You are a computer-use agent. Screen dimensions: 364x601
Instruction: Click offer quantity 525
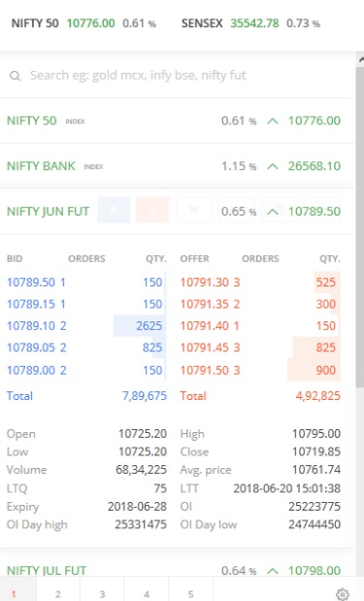[326, 283]
